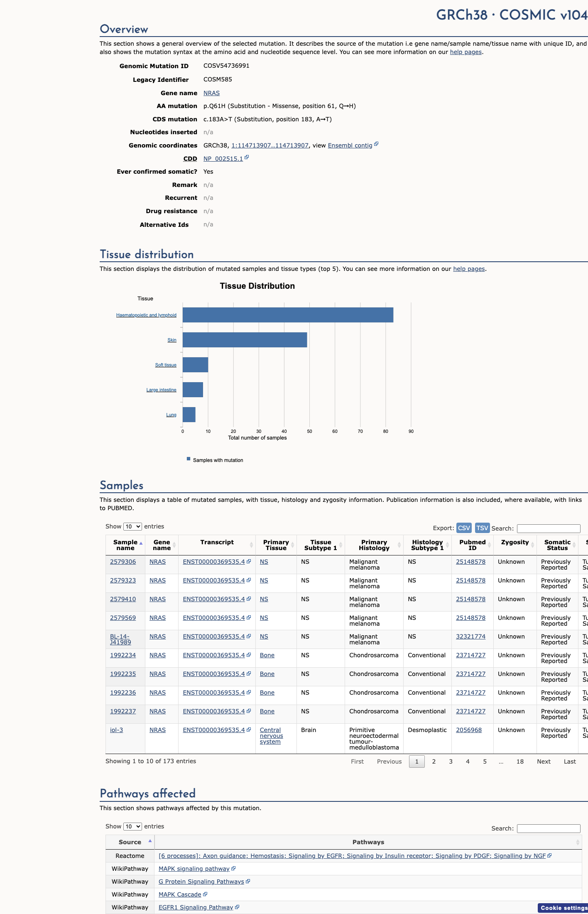
Task: Click the Skin bar in tissue chart
Action: point(245,340)
